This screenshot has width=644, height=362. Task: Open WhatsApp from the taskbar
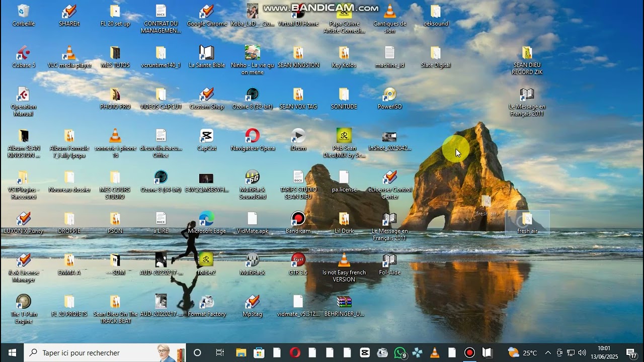coord(400,352)
